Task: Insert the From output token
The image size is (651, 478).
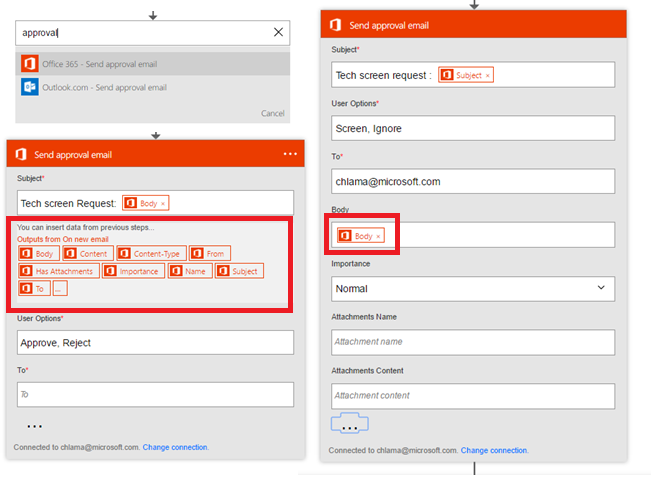Action: 209,254
